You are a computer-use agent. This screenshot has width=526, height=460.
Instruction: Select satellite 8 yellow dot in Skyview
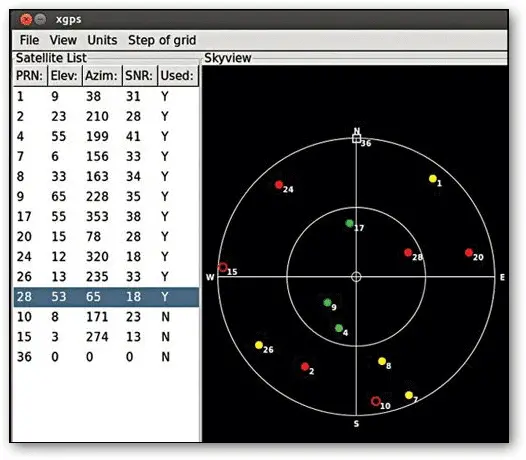pyautogui.click(x=382, y=361)
